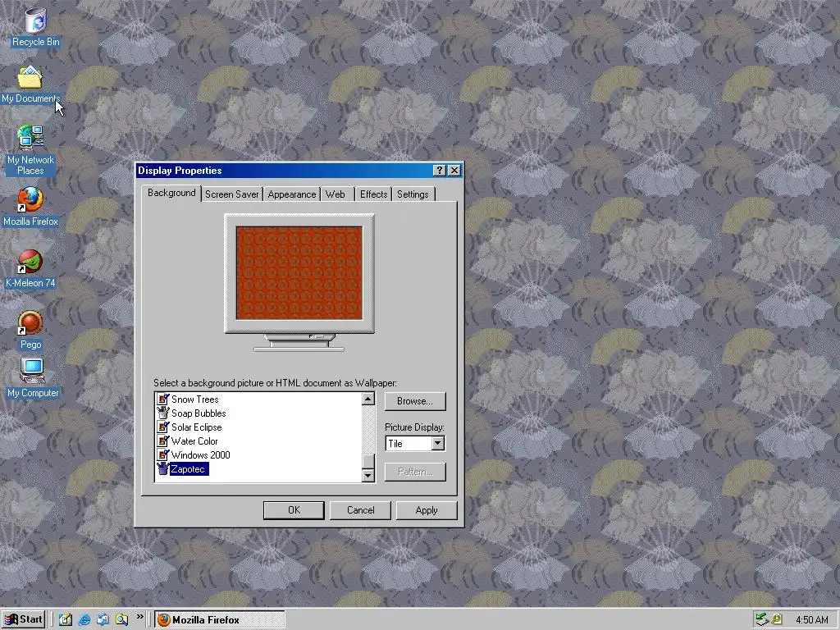The height and width of the screenshot is (630, 840).
Task: Click the Safely Remove Hardware tray icon
Action: tap(762, 620)
